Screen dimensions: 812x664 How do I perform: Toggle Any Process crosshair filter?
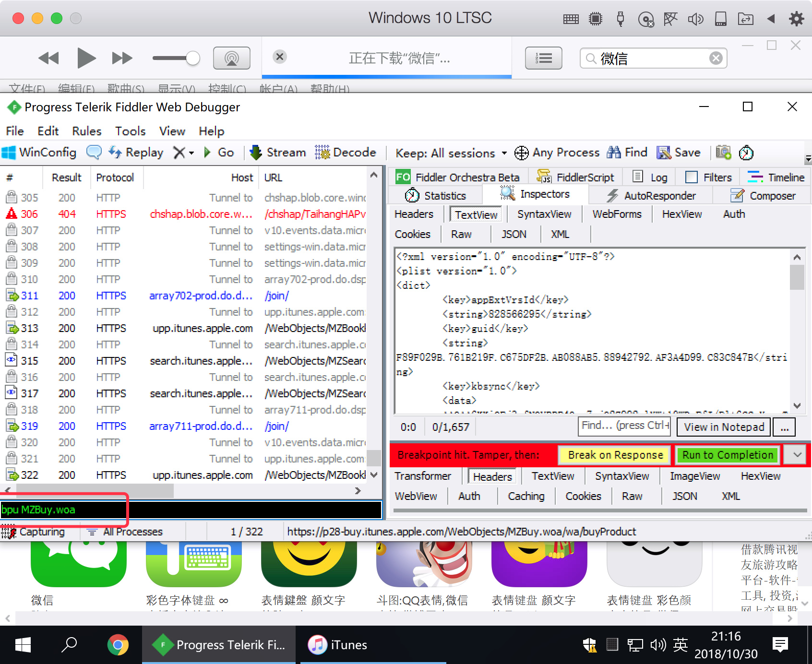point(557,153)
